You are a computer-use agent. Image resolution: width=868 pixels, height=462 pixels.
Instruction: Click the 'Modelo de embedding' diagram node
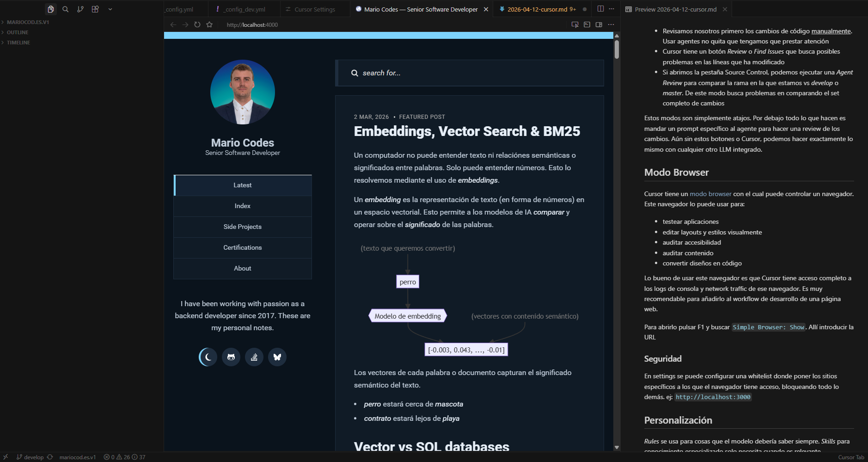click(408, 316)
